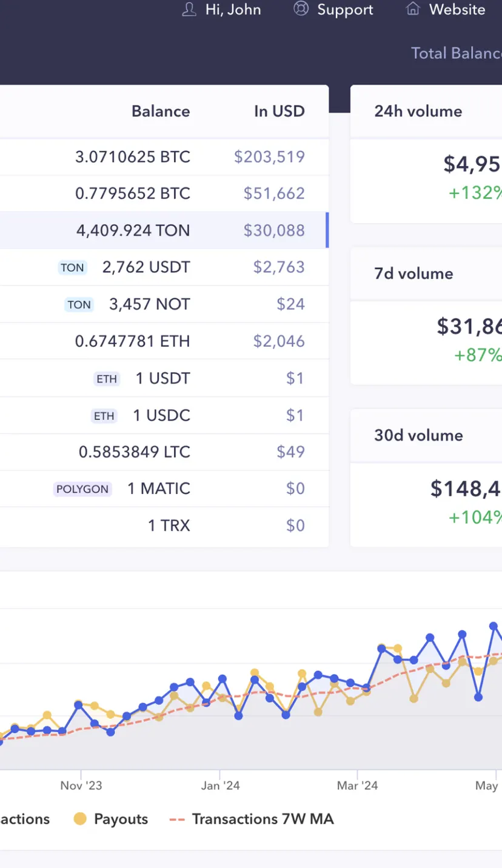Image resolution: width=502 pixels, height=868 pixels.
Task: Toggle Transactions 7W MA legend entry
Action: 252,819
